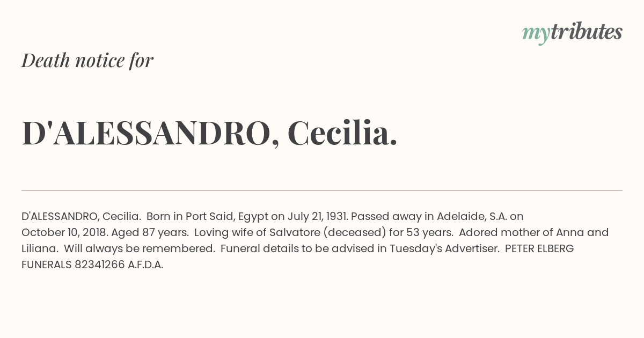The height and width of the screenshot is (338, 644).
Task: Click the "tributes" part of the logo
Action: (586, 32)
